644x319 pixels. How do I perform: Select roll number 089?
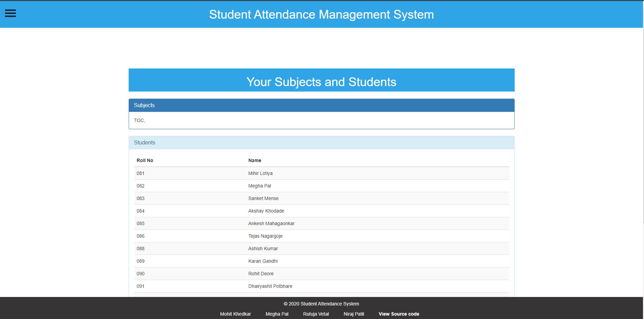click(x=141, y=261)
